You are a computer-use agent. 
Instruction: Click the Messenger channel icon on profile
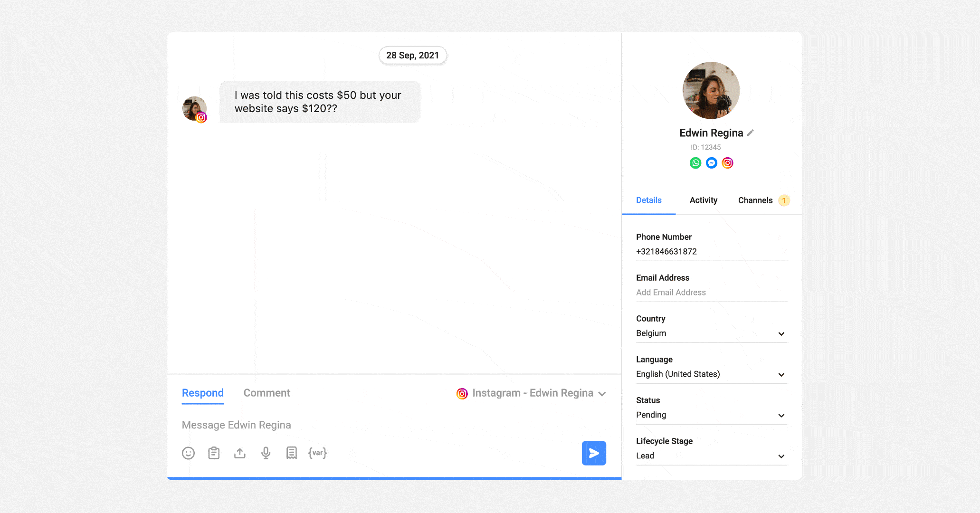click(712, 162)
